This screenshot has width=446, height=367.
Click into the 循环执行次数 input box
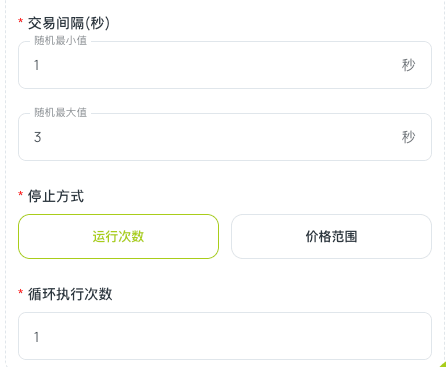point(225,336)
